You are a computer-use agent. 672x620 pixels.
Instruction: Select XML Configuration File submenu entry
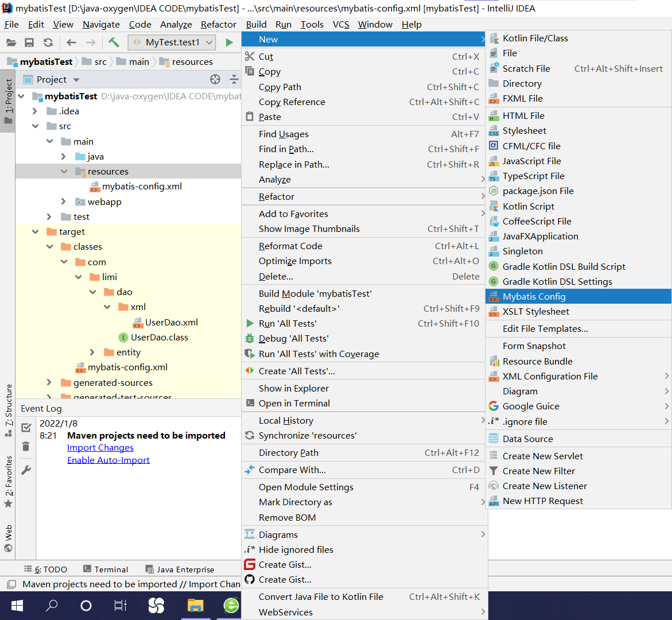(x=578, y=377)
